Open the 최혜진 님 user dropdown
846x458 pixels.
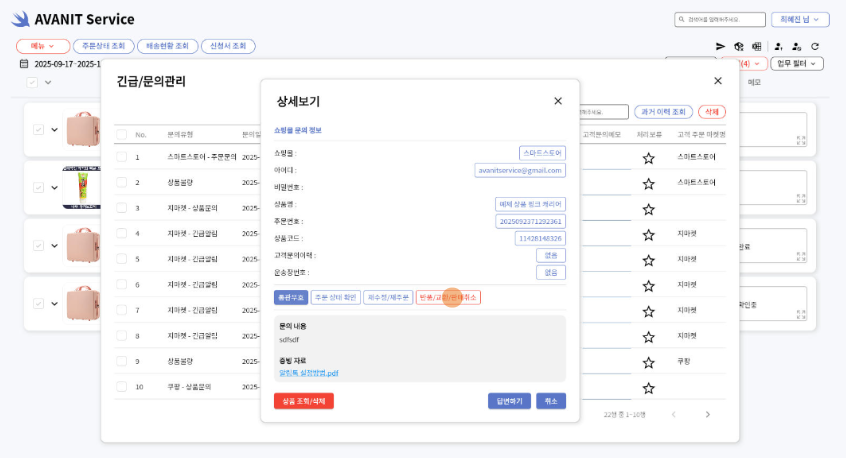pos(802,19)
